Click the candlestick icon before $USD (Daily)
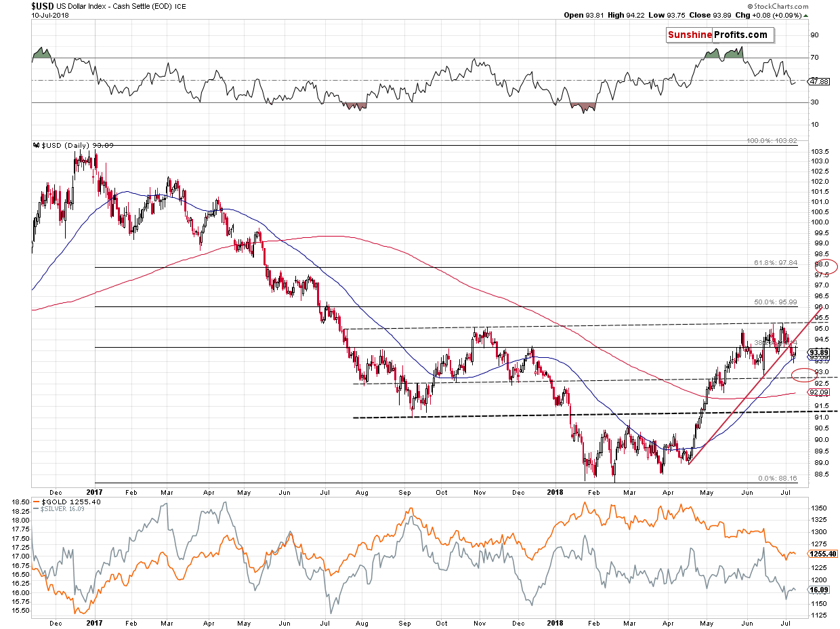Image resolution: width=840 pixels, height=629 pixels. (37, 144)
